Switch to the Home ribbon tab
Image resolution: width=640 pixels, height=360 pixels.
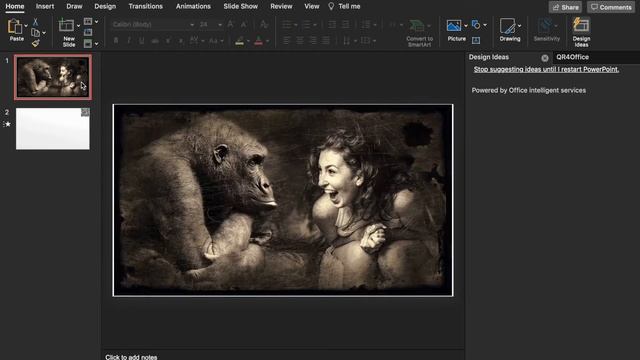click(x=15, y=6)
